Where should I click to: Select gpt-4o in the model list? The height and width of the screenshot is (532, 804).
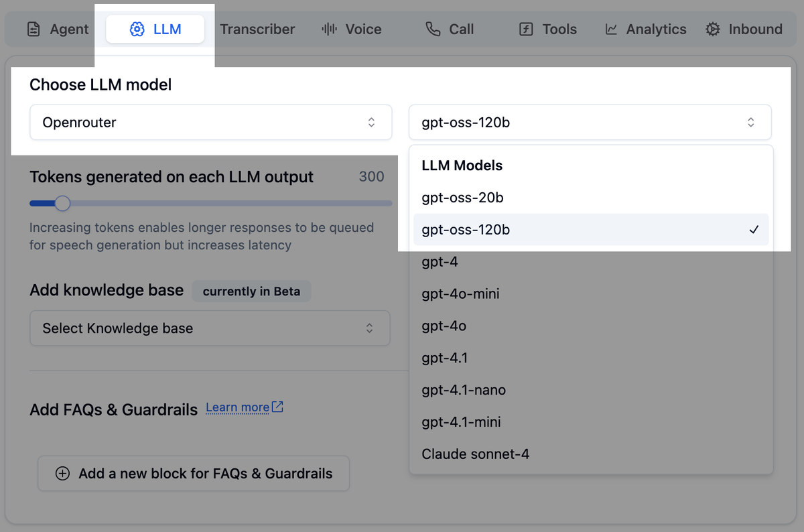(x=591, y=326)
